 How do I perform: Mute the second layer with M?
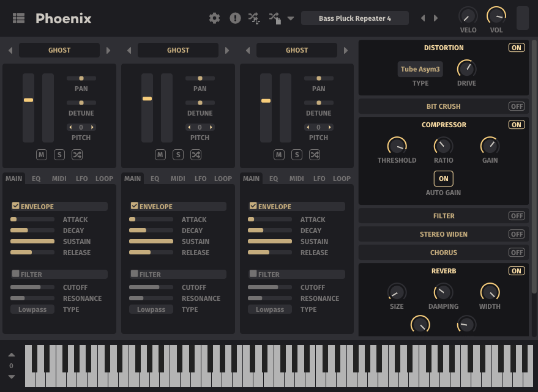click(x=160, y=155)
